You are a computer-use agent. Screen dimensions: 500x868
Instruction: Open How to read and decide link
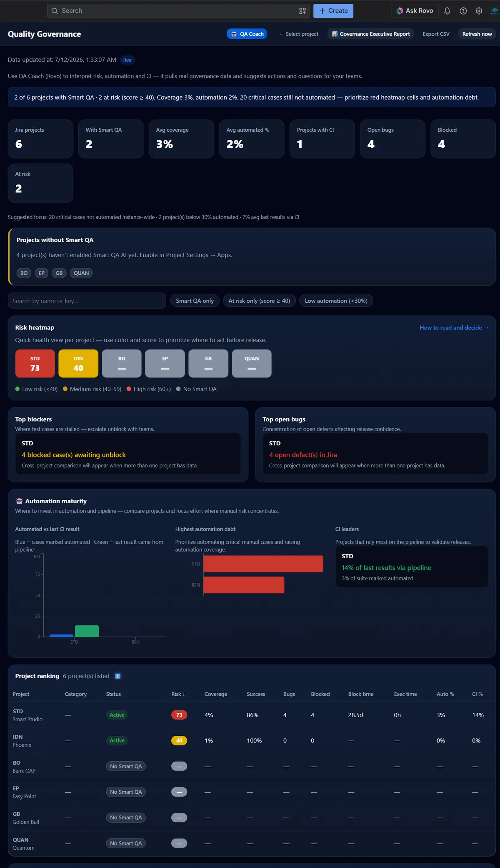pos(454,328)
